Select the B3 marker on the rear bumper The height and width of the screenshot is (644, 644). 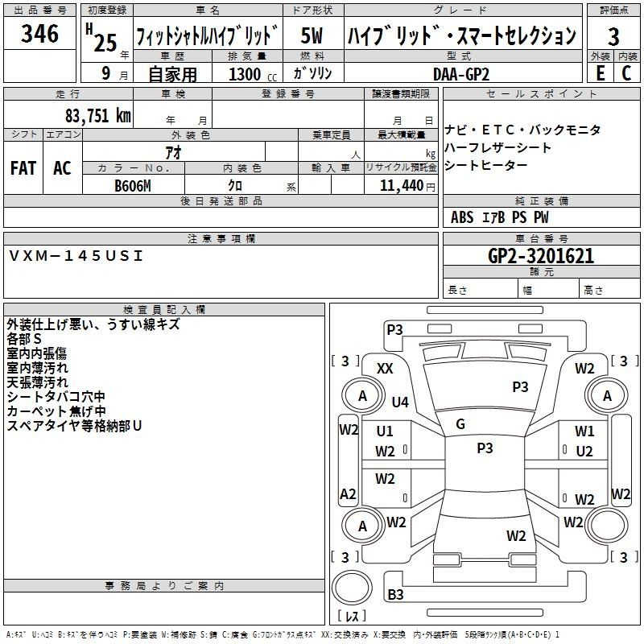(395, 595)
